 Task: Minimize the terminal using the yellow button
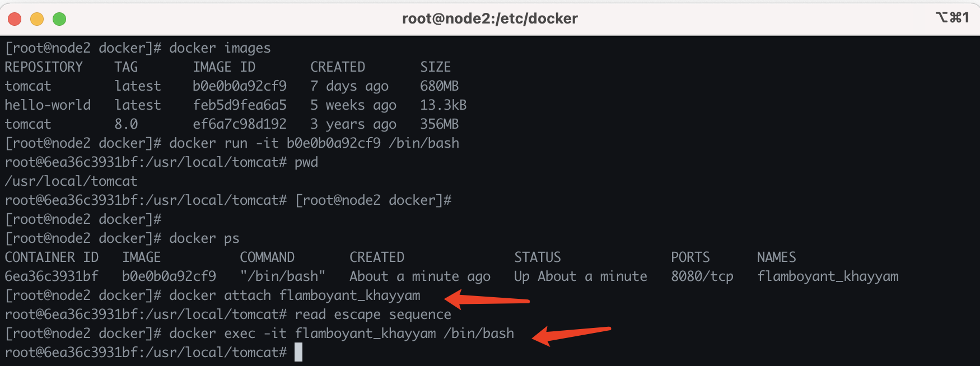(37, 19)
